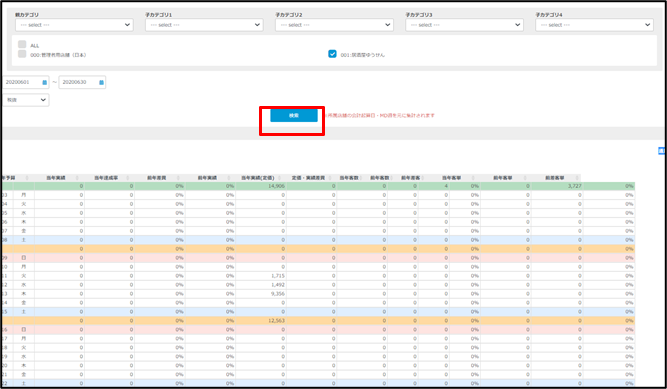
Task: Open calendar picker for end date 20200630
Action: (101, 83)
